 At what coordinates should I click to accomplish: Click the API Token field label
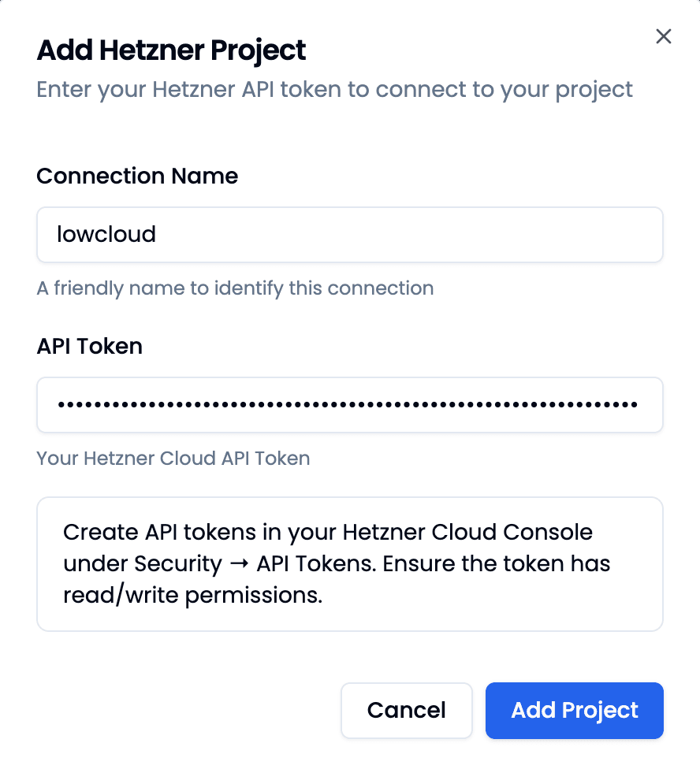coord(89,346)
